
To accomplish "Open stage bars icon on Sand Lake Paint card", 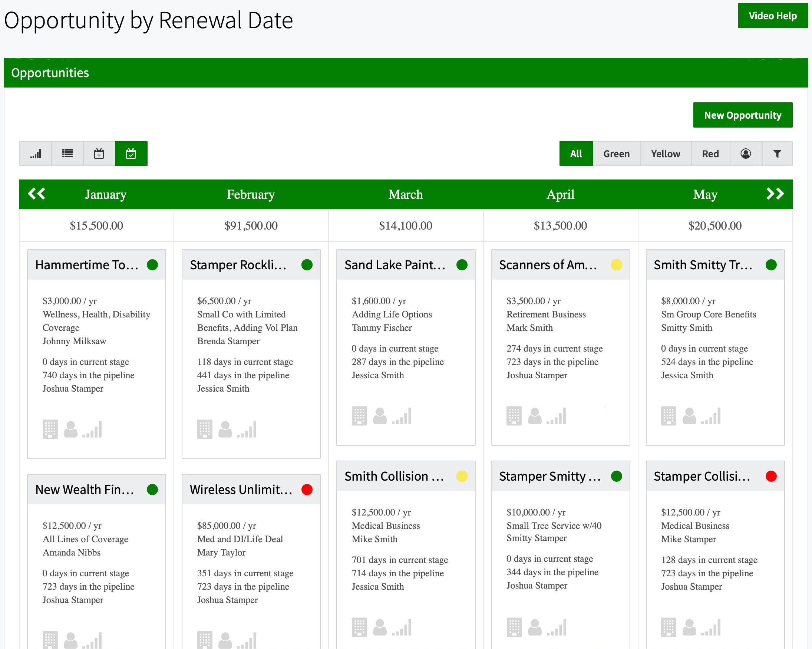I will (x=402, y=416).
